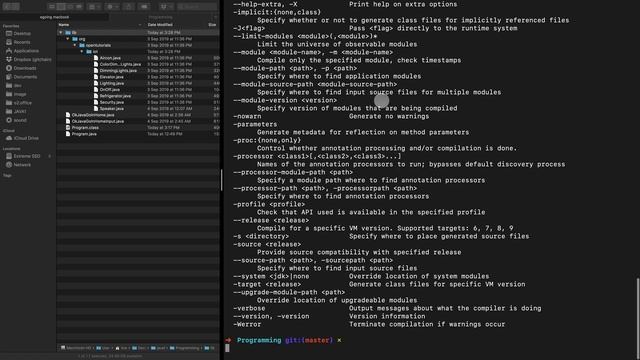
Task: Eject the Extreme SSD drive
Action: coord(50,156)
